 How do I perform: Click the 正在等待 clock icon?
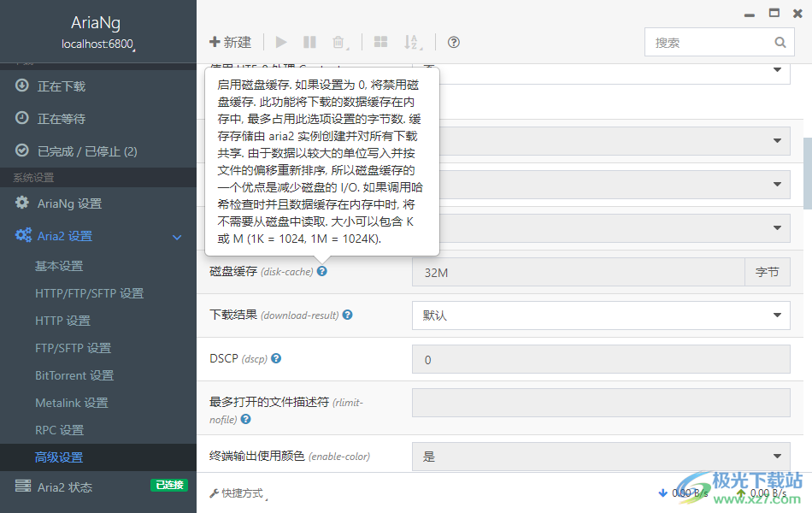pyautogui.click(x=21, y=118)
